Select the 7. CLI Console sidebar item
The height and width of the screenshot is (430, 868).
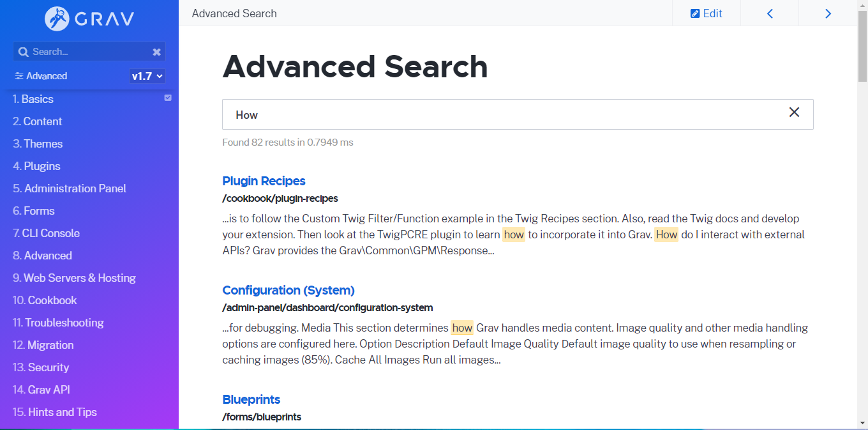45,233
